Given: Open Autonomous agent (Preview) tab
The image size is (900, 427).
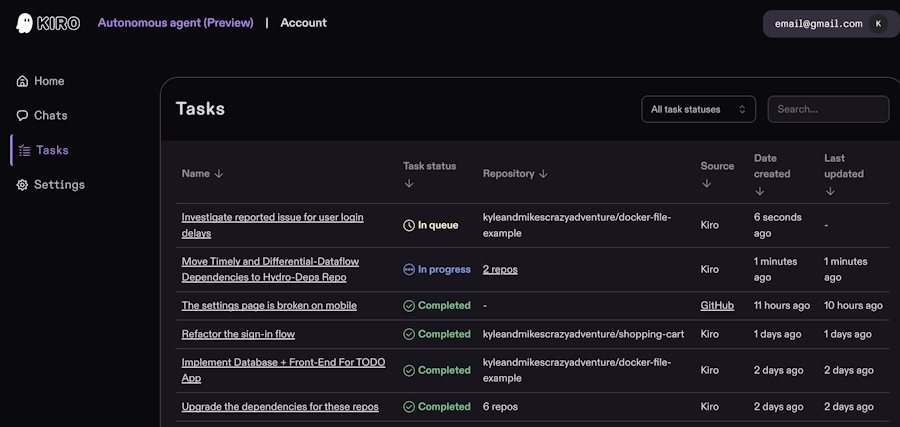Looking at the screenshot, I should (x=175, y=23).
